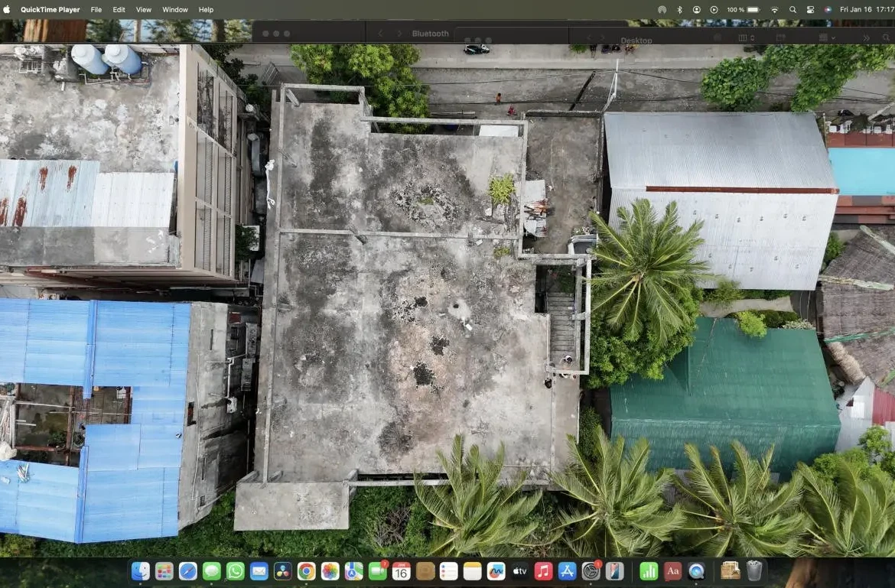Open the Edit menu in menu bar
Screen dimensions: 895x588
click(x=119, y=9)
